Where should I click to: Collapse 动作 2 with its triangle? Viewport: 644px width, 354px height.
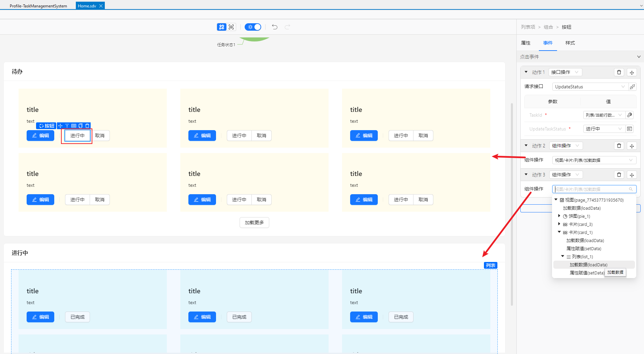coord(526,145)
